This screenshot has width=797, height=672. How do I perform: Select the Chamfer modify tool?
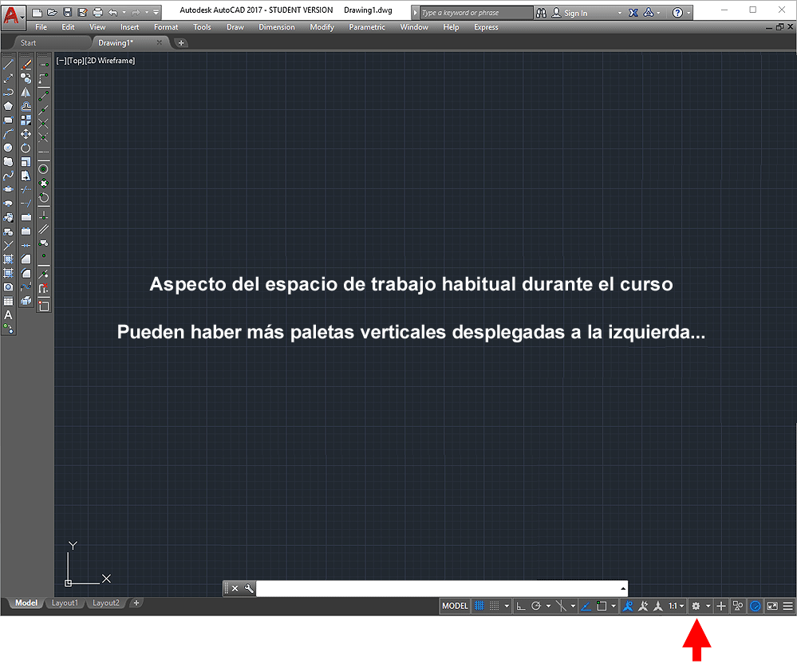(x=26, y=259)
